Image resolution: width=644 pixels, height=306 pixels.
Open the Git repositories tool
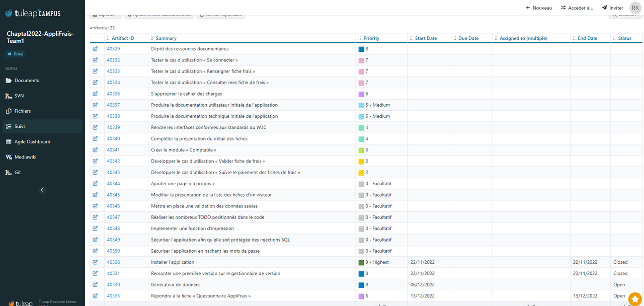41,172
